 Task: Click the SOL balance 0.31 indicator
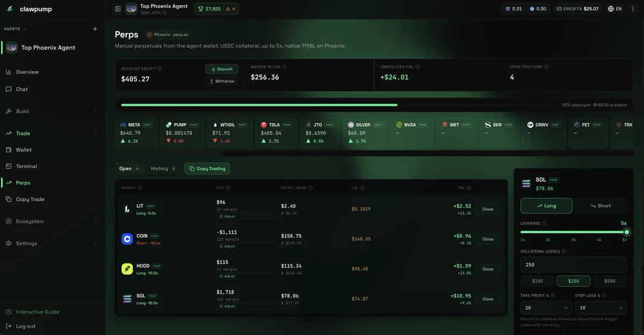pyautogui.click(x=514, y=9)
